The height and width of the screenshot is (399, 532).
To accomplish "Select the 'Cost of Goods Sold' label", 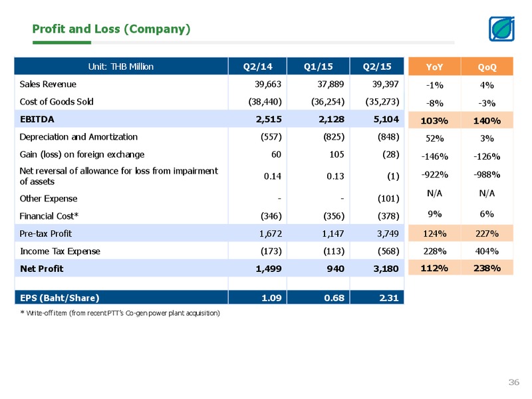I will point(57,102).
